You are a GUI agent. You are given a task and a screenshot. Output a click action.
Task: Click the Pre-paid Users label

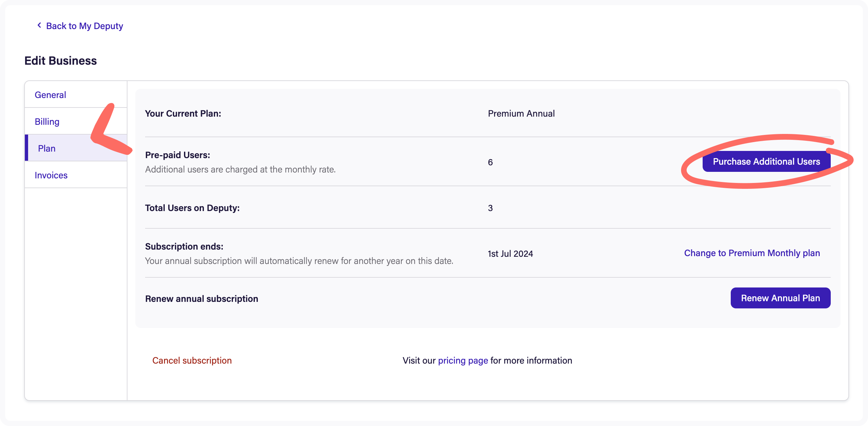click(x=177, y=155)
